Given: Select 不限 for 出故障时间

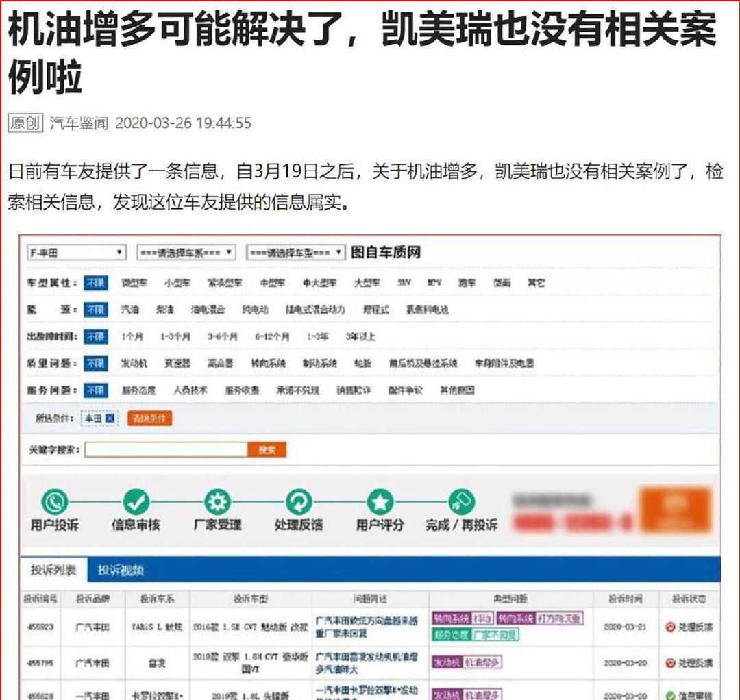Looking at the screenshot, I should (96, 337).
